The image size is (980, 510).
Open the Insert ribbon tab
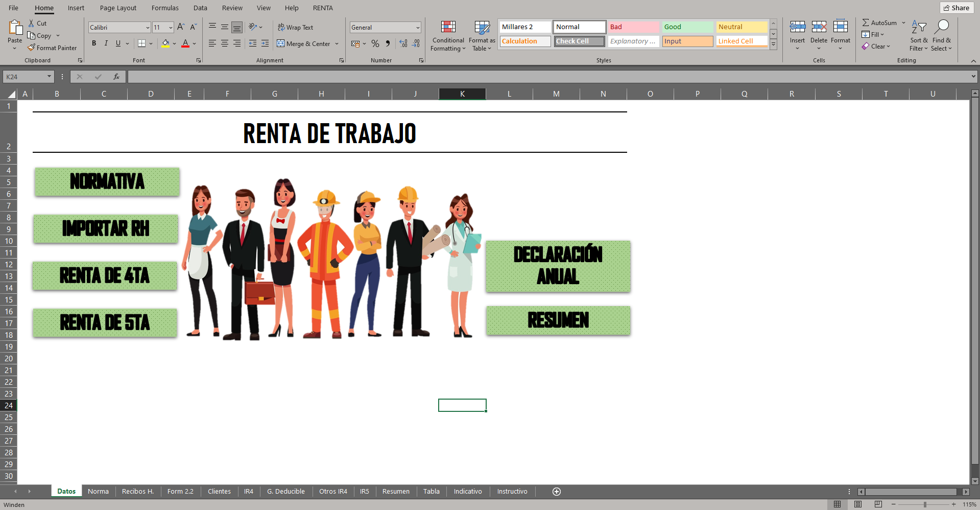[76, 8]
